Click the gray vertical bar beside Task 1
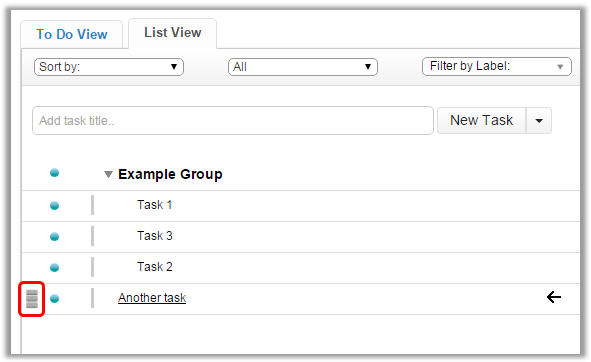Screen dimensions: 591x362 92,205
